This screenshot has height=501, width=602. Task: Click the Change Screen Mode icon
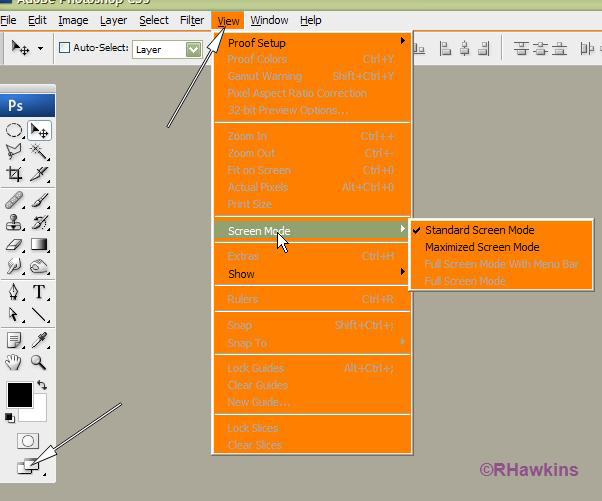pos(27,465)
